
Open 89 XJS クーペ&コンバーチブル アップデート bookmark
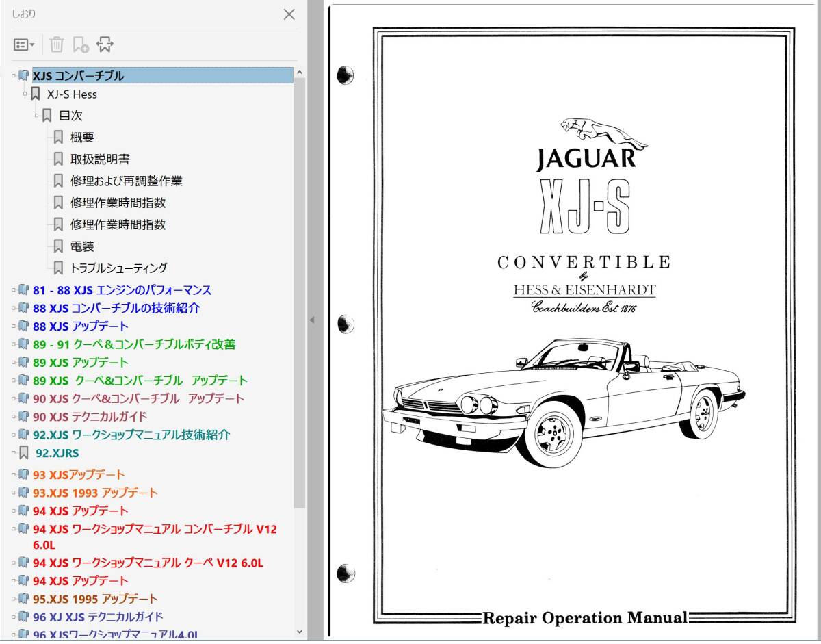coord(140,381)
